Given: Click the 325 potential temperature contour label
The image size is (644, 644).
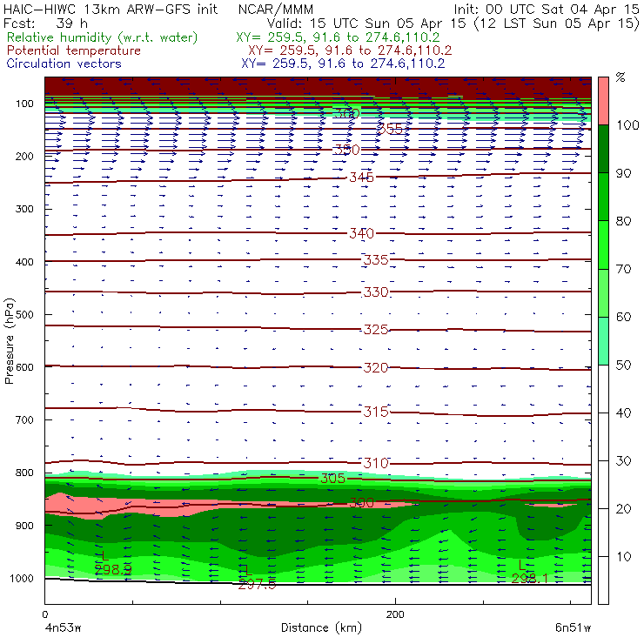Looking at the screenshot, I should (x=376, y=329).
